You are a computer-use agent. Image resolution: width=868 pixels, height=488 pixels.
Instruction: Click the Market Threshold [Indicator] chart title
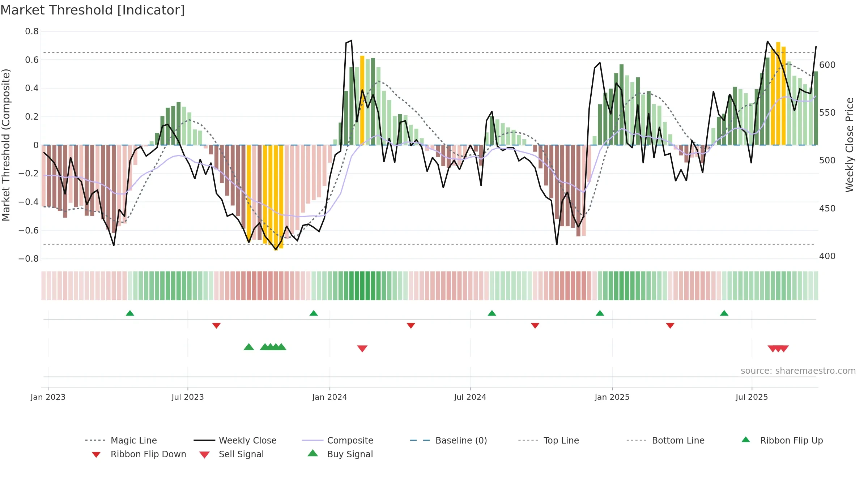tap(93, 10)
